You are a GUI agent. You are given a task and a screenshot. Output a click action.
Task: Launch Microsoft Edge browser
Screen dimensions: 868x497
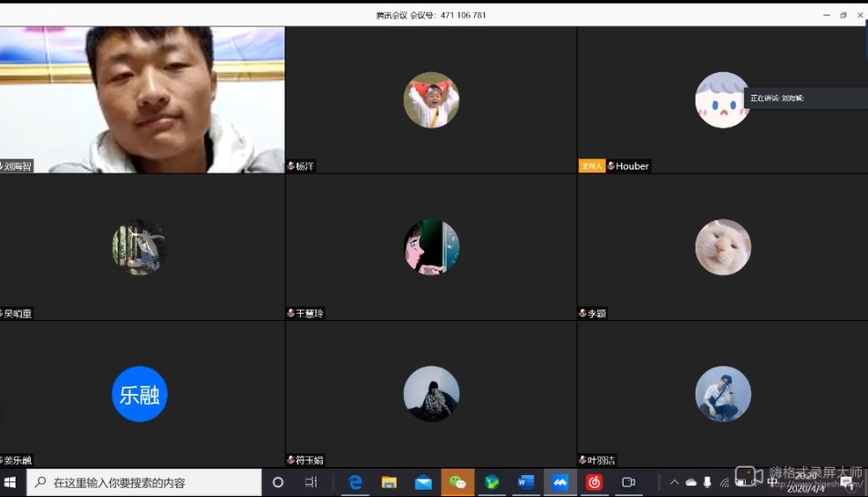click(x=355, y=482)
